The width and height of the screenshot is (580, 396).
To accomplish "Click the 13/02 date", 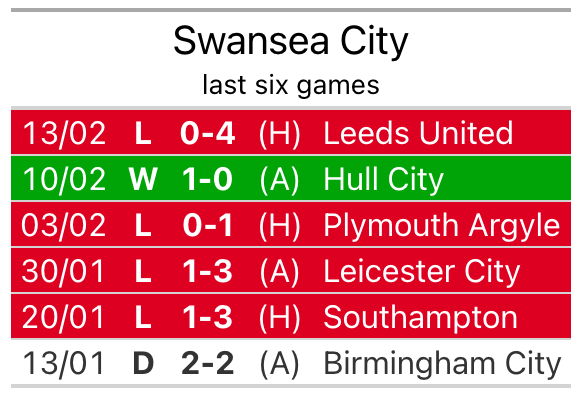I will pos(64,133).
